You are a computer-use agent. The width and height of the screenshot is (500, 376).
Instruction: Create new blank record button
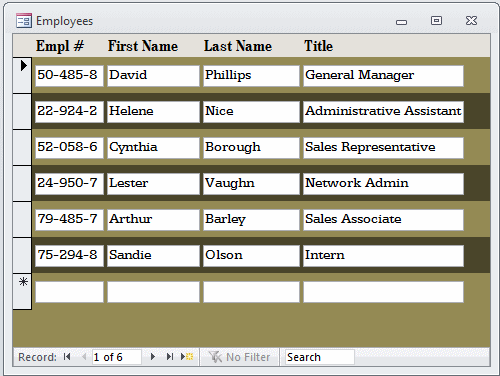(x=187, y=357)
